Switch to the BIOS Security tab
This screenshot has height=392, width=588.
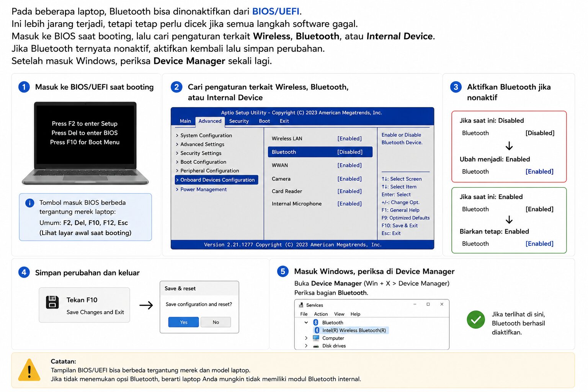click(239, 121)
